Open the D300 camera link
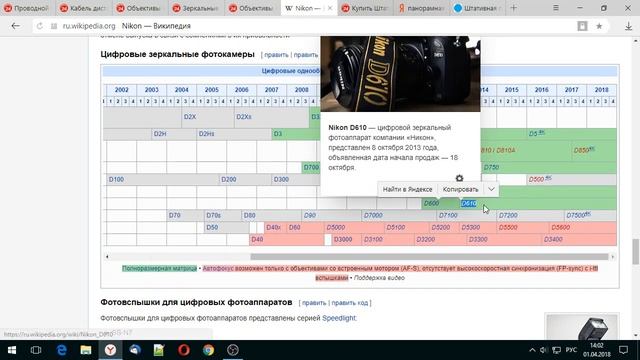Image resolution: width=640 pixels, height=360 pixels. tap(281, 179)
